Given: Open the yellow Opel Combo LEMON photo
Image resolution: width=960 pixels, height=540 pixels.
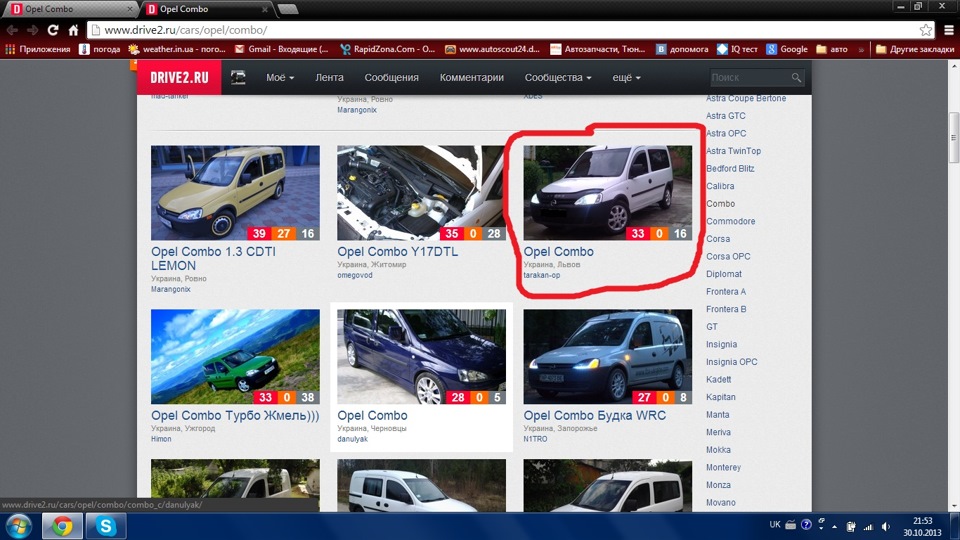Looking at the screenshot, I should pyautogui.click(x=235, y=193).
